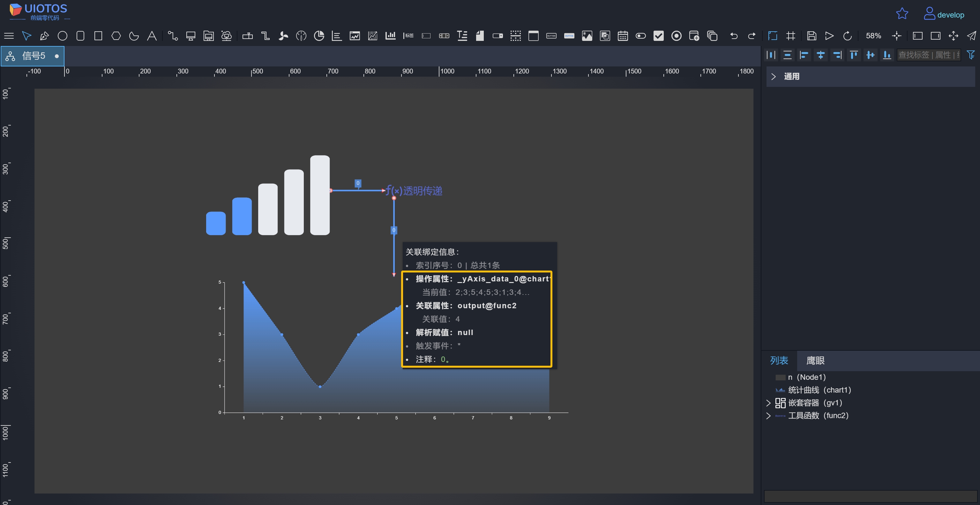Switch to the 鹰眼 tab
This screenshot has width=980, height=505.
[x=815, y=360]
